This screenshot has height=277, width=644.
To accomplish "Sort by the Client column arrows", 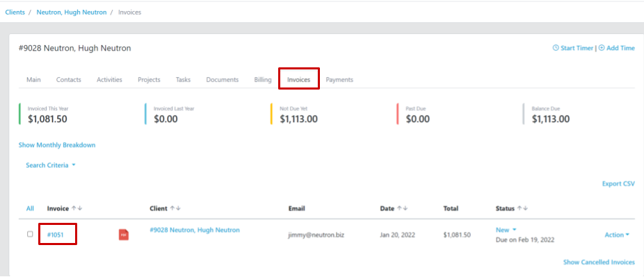I will (x=175, y=208).
